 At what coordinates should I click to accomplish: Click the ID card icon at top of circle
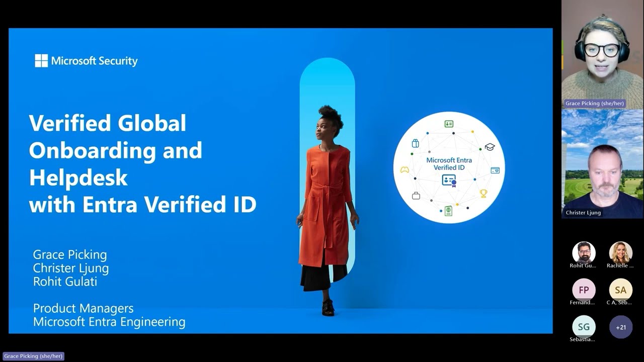click(449, 124)
